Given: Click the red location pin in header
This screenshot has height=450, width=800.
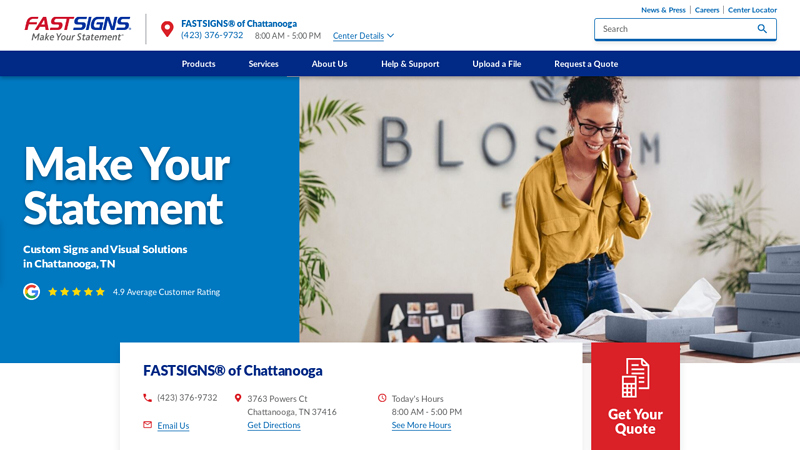Looking at the screenshot, I should (167, 29).
